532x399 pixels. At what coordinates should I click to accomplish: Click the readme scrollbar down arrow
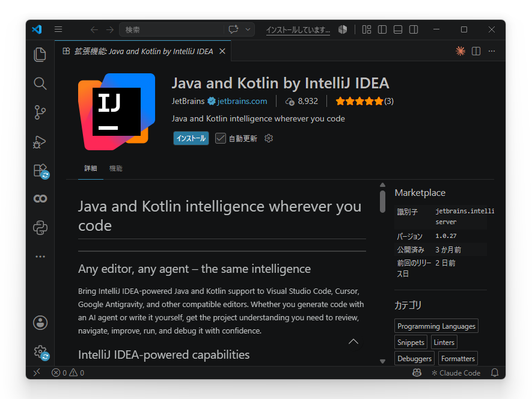[382, 361]
